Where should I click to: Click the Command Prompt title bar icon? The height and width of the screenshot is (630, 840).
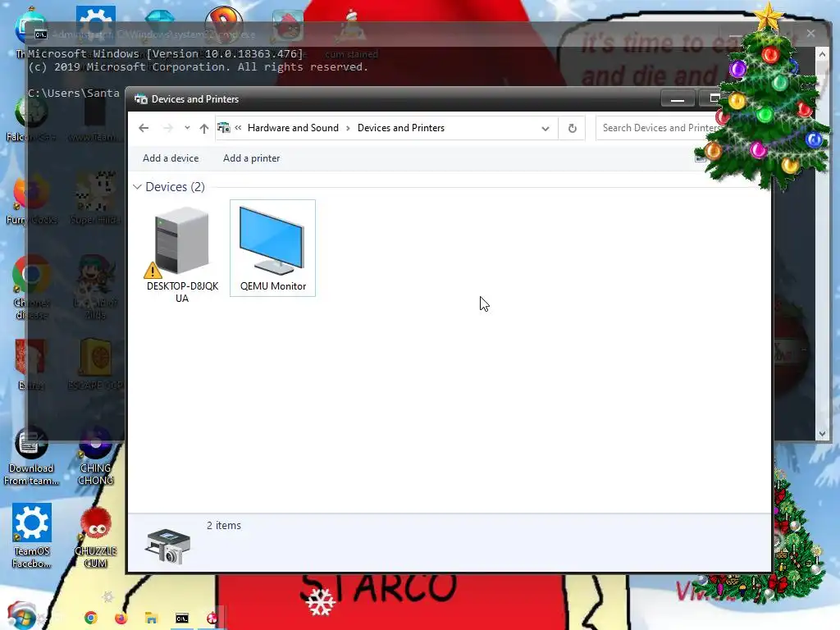click(x=41, y=34)
